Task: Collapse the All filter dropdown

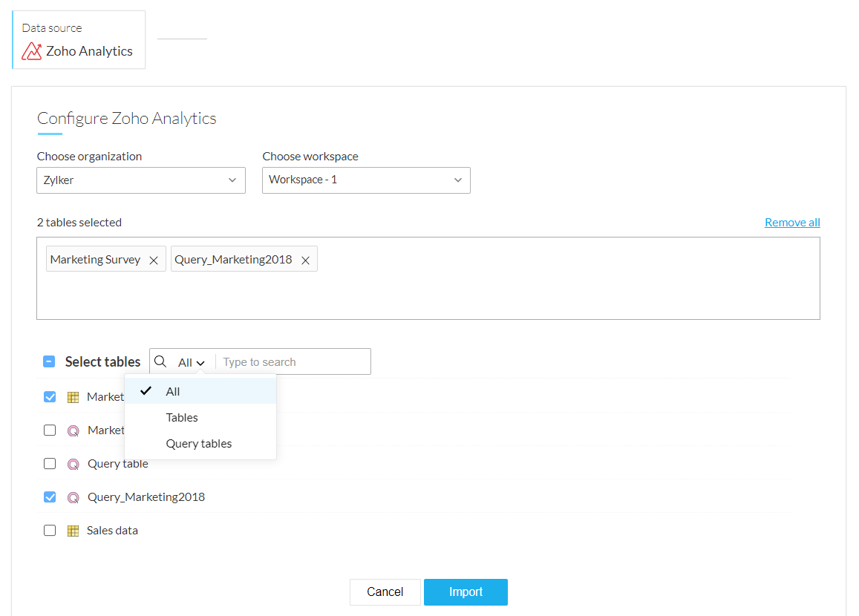Action: click(191, 362)
